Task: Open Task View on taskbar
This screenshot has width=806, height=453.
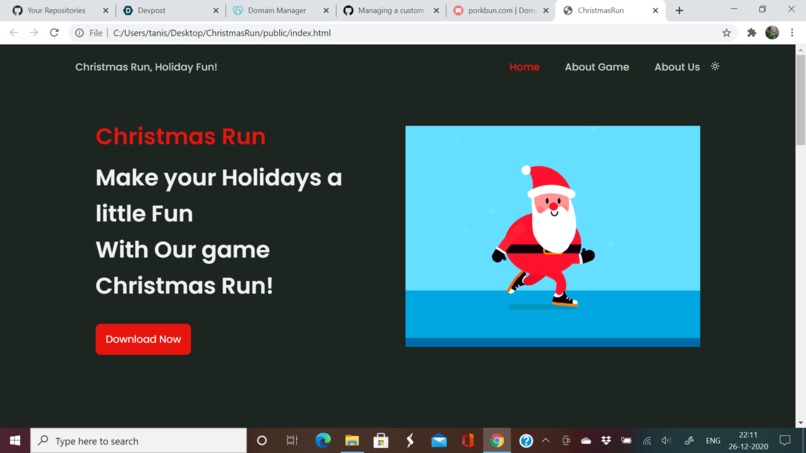Action: 292,441
